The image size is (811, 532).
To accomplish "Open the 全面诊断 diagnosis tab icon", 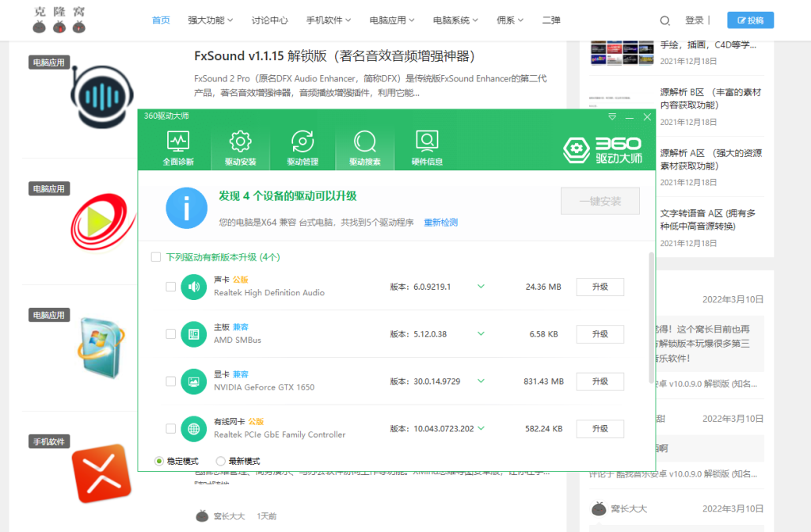I will tap(178, 142).
